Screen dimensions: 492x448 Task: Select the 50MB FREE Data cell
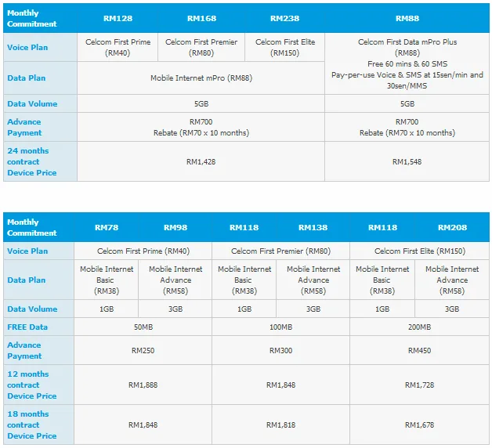(x=143, y=327)
